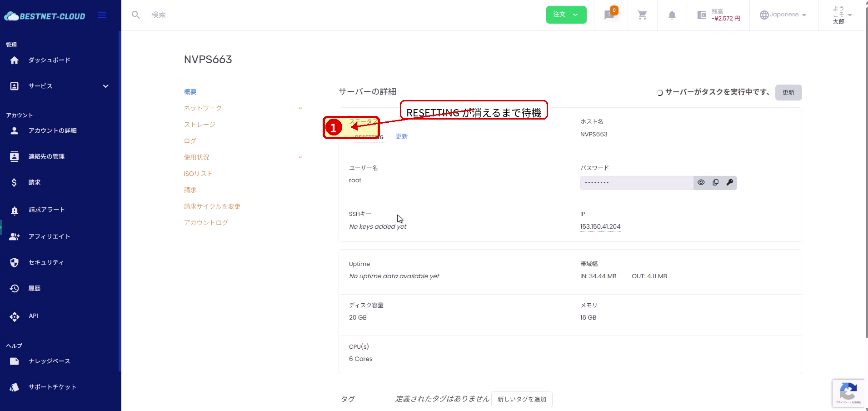This screenshot has width=868, height=411.
Task: Open the API section icon
Action: click(x=14, y=316)
